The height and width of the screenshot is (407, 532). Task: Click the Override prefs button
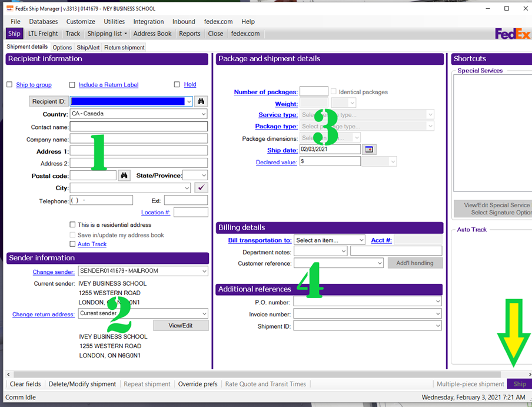point(198,384)
